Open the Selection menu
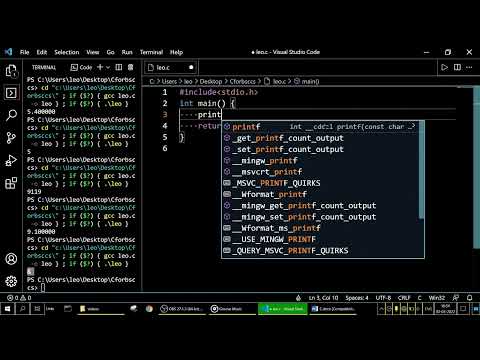The height and width of the screenshot is (360, 480). 67,52
